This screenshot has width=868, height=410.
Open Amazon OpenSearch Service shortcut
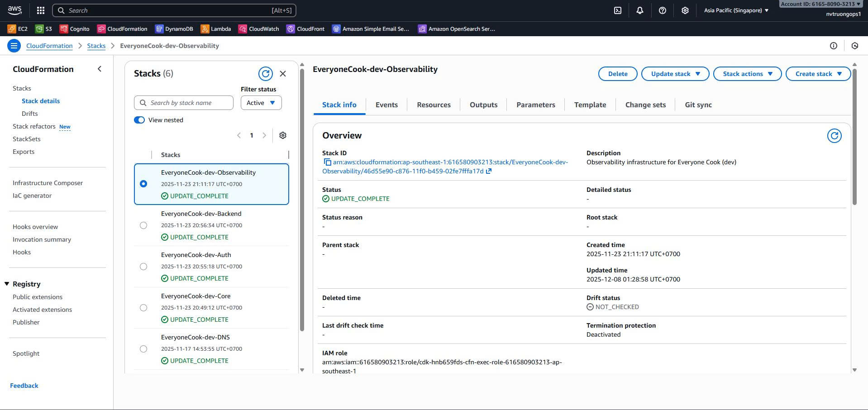coord(457,29)
